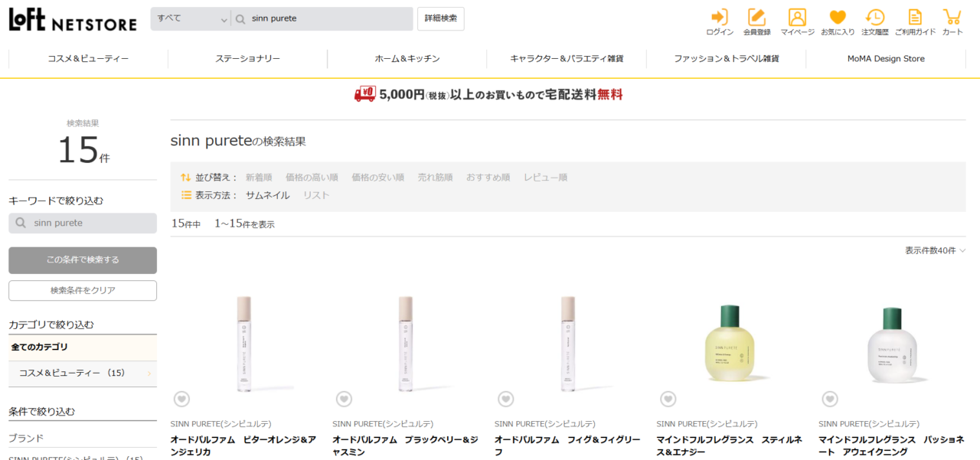The width and height of the screenshot is (980, 460).
Task: Expand the コスメ&ビューティー (15) category filter
Action: coord(83,373)
